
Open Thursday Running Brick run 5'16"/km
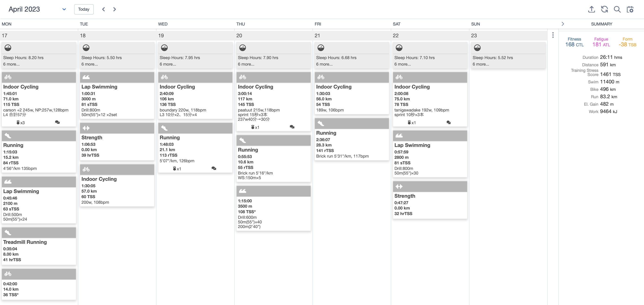tap(273, 158)
